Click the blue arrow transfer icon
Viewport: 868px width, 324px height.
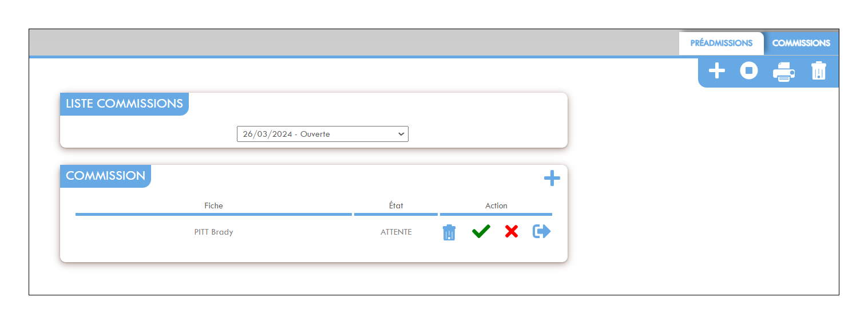(x=542, y=231)
